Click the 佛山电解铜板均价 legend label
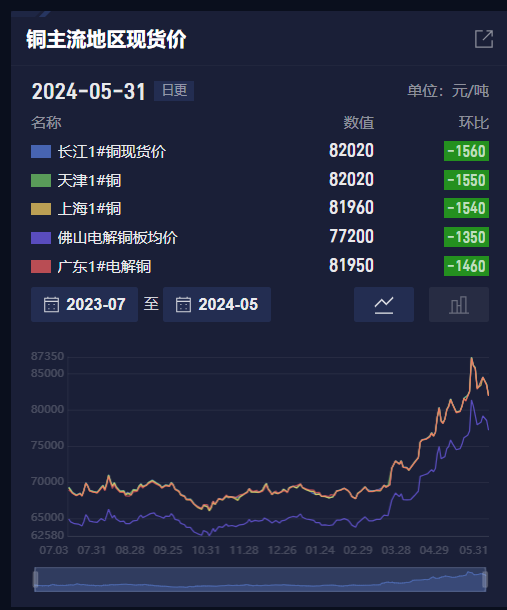This screenshot has width=507, height=610. (x=118, y=238)
